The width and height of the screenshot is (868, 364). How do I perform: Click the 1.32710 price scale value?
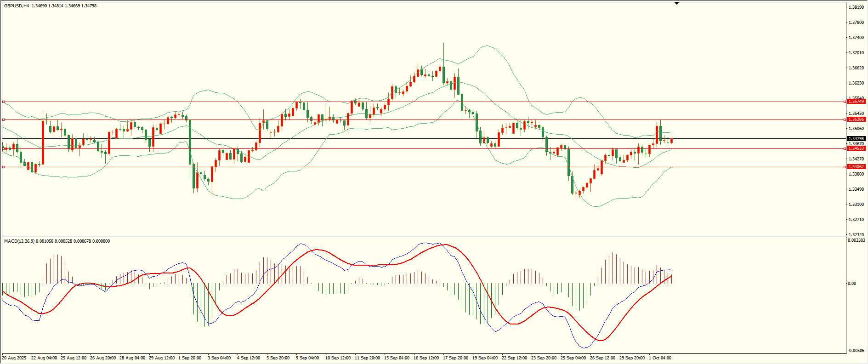(x=856, y=220)
